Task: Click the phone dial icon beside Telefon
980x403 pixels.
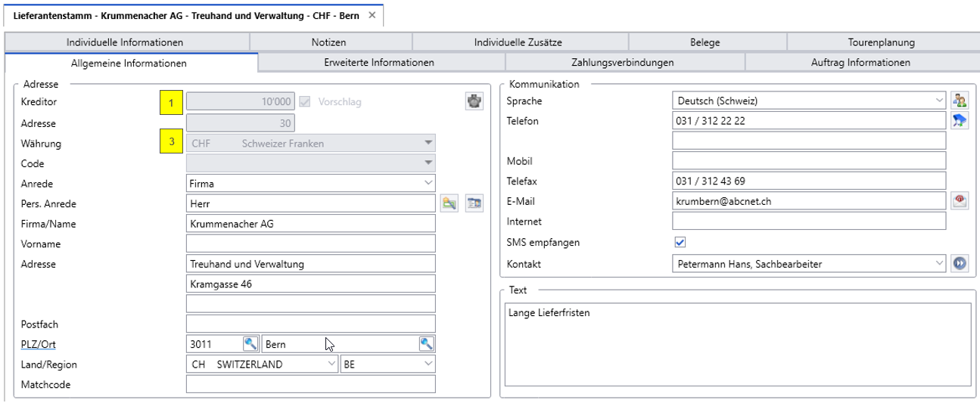Action: click(960, 121)
